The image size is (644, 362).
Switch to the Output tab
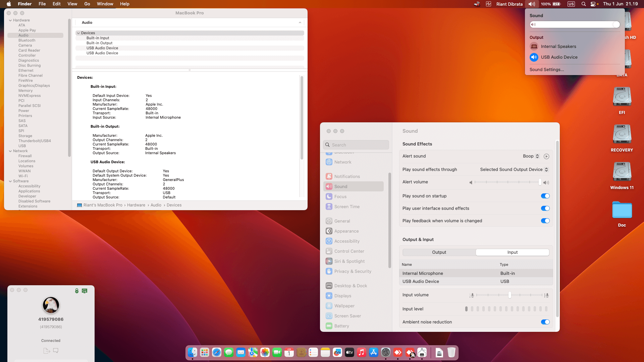439,252
